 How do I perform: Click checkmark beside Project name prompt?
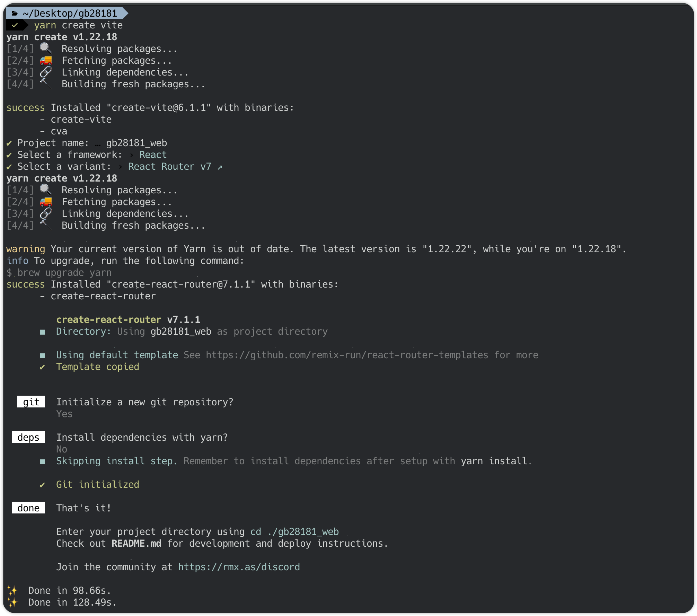[9, 143]
